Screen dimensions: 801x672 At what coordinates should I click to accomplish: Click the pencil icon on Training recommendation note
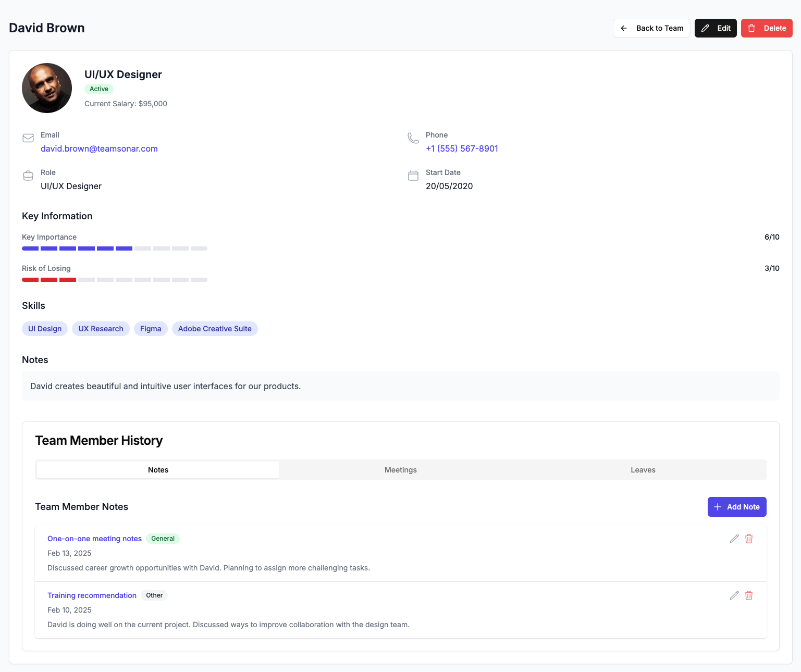tap(734, 595)
